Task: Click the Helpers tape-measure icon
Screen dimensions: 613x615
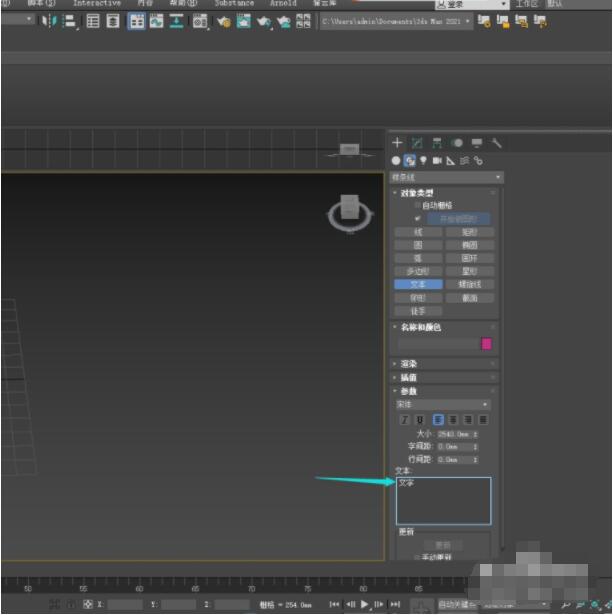Action: pyautogui.click(x=451, y=160)
